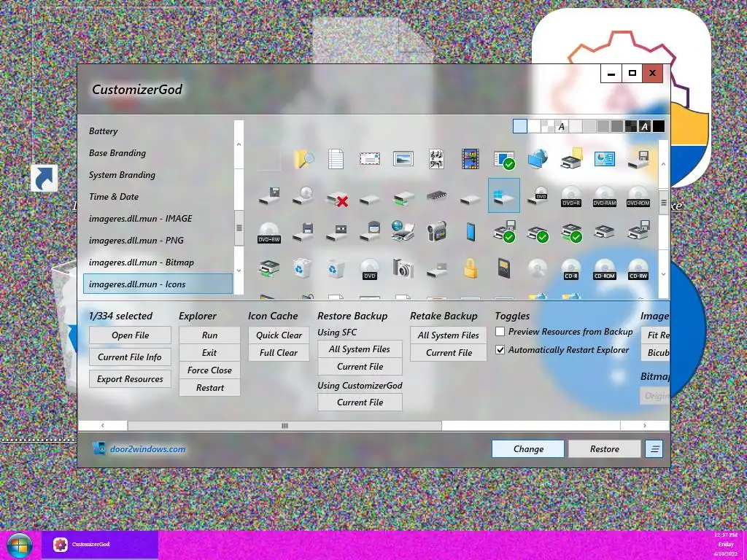Select the empty recycle bin icon
The height and width of the screenshot is (560, 747).
[335, 268]
